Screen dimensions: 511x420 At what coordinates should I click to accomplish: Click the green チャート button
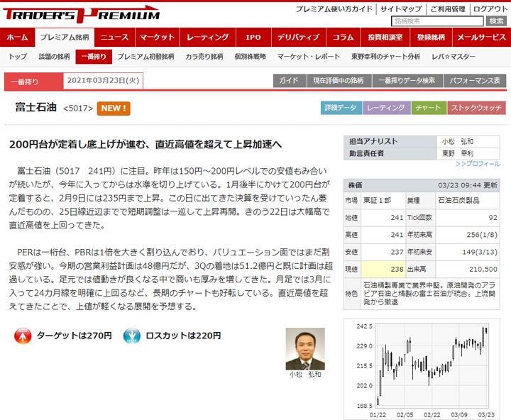tap(429, 108)
